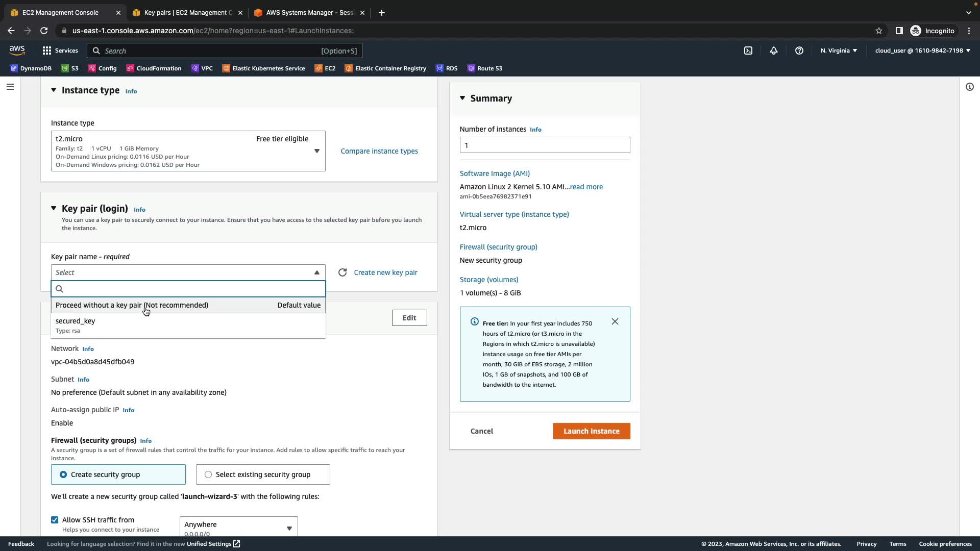
Task: Open the Create new key pair link
Action: 385,272
